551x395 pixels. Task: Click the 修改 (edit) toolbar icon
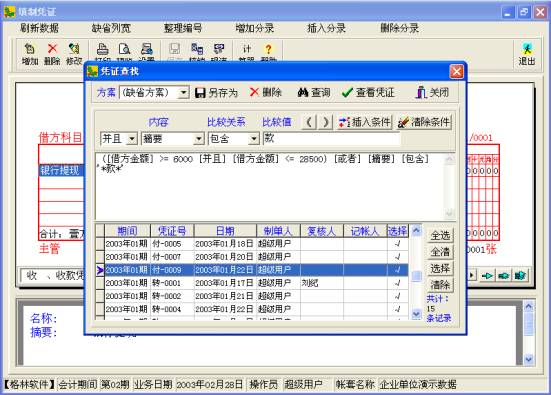(74, 54)
